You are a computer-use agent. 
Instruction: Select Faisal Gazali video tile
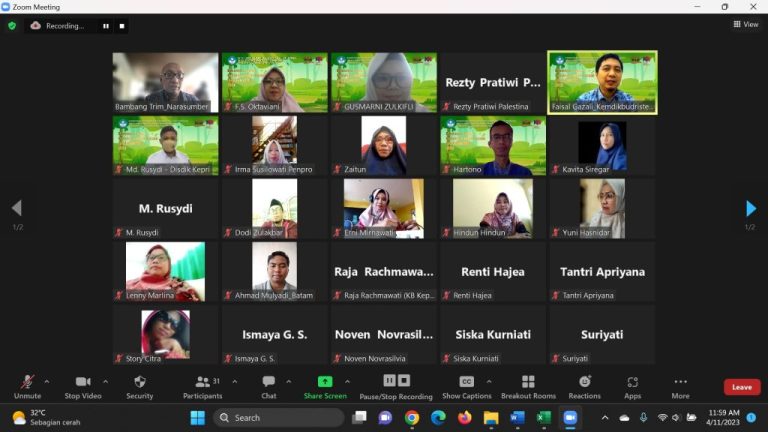coord(602,82)
